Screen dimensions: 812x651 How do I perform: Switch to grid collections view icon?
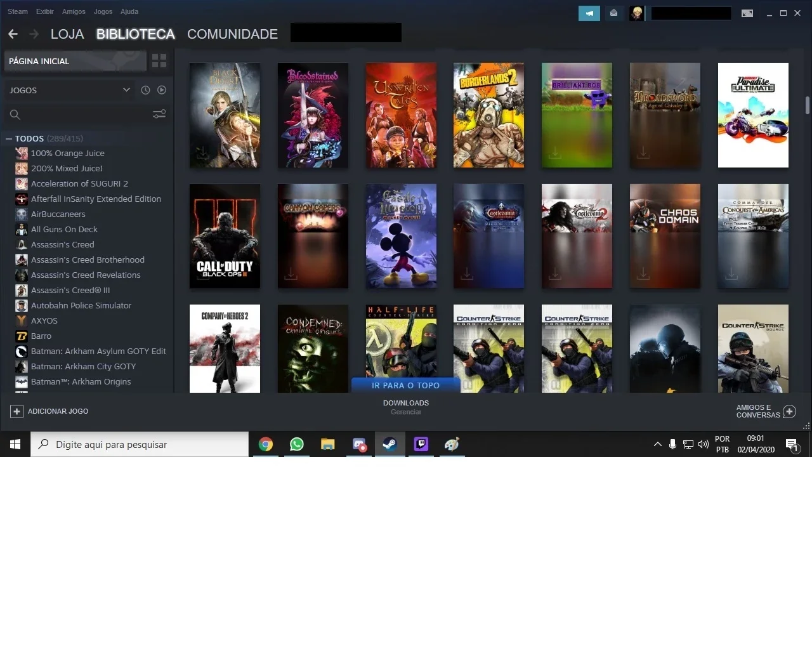click(x=159, y=61)
